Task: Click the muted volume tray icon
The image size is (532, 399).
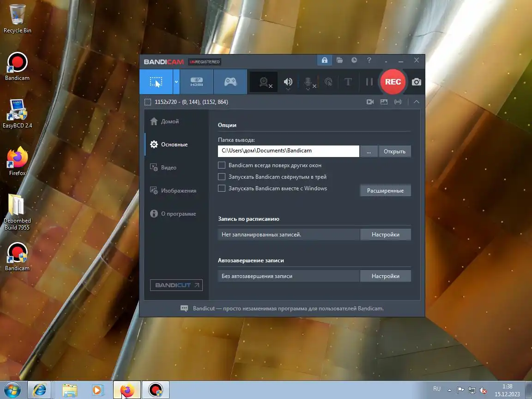Action: 483,391
